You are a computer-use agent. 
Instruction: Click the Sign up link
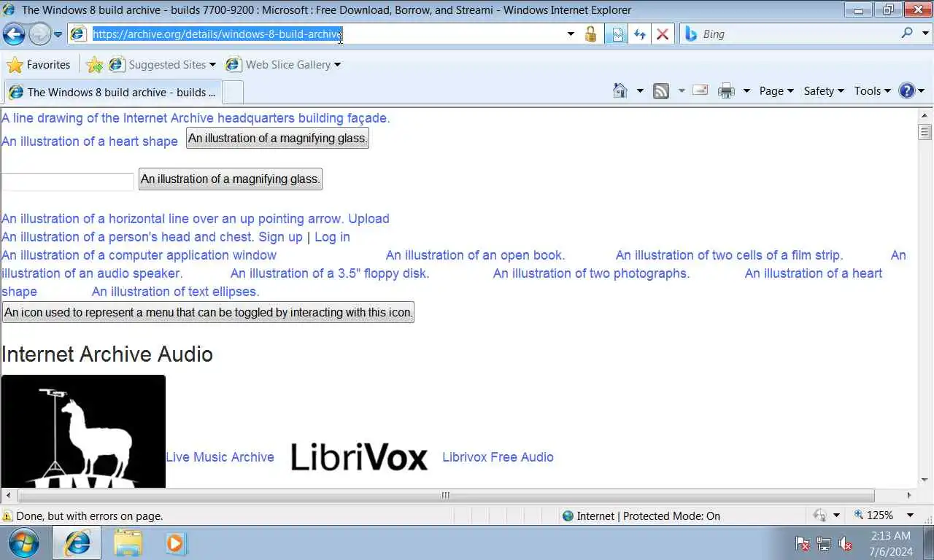[280, 237]
